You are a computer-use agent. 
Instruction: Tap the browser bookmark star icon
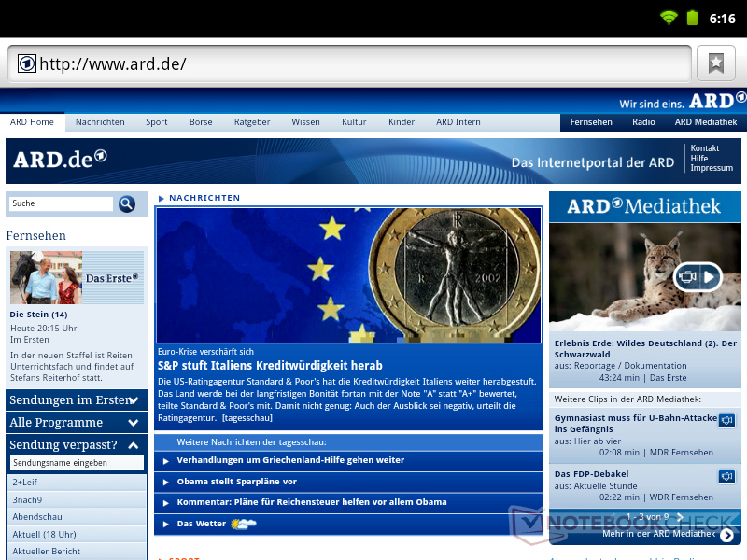point(715,63)
